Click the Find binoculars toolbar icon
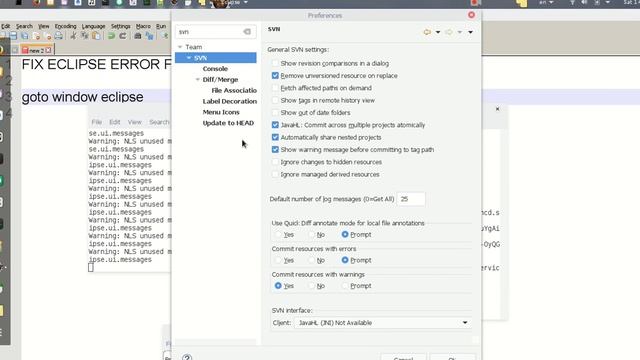Viewport: 640px width, 360px height. 138,36
